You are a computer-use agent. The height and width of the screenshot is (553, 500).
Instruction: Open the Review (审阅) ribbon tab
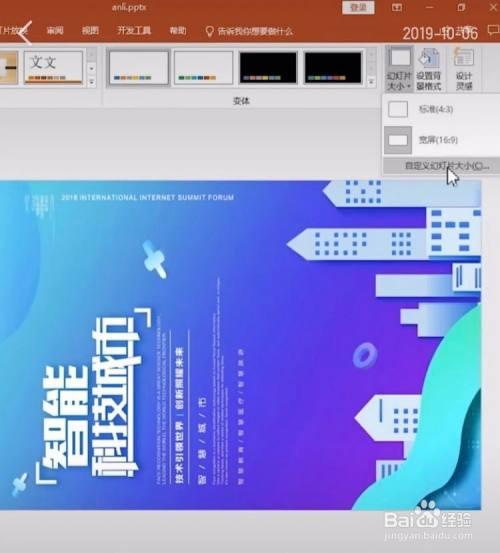pyautogui.click(x=55, y=31)
